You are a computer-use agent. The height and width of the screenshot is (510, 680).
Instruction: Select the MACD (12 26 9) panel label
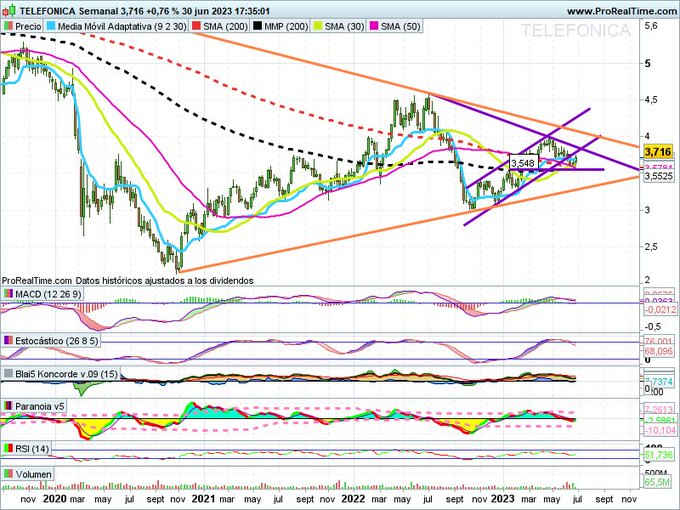pos(48,294)
